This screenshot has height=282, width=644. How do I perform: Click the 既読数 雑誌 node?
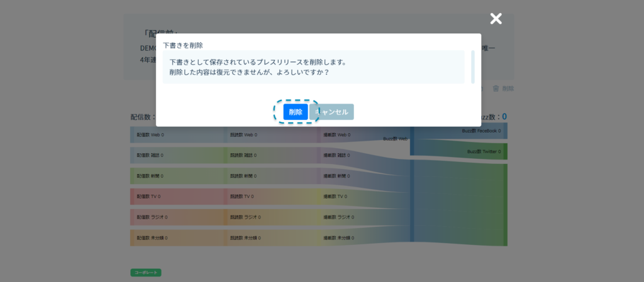tap(244, 155)
